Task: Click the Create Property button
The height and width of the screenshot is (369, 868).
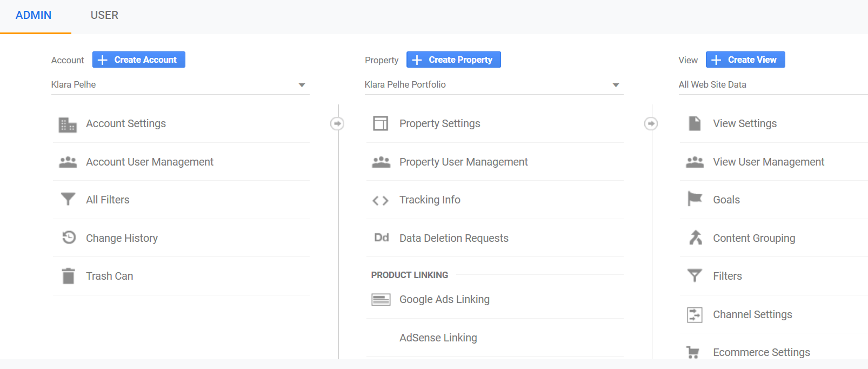Action: (x=453, y=60)
